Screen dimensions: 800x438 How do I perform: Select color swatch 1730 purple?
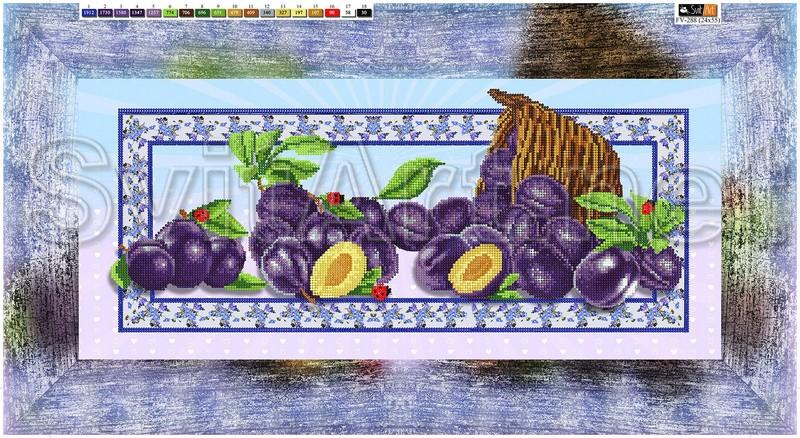coord(107,13)
